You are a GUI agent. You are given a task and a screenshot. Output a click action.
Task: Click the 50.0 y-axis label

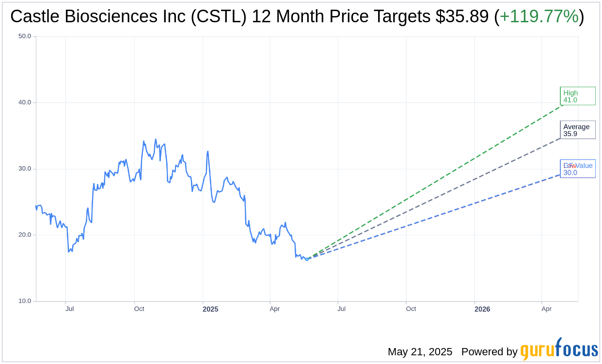pos(25,36)
